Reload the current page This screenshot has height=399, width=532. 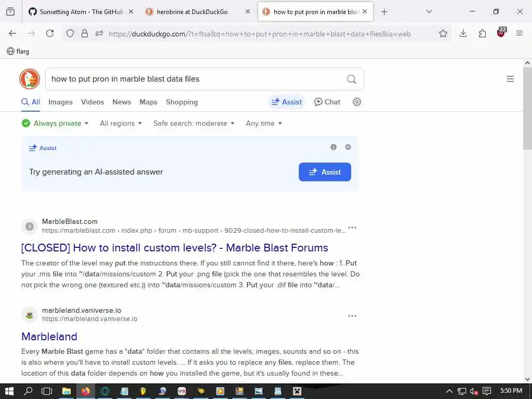(x=50, y=33)
